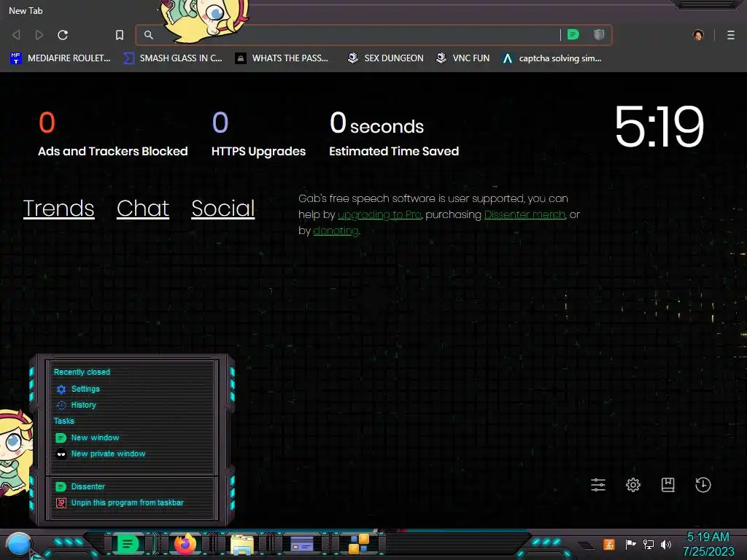Follow the donating link
Image resolution: width=747 pixels, height=560 pixels.
click(x=336, y=231)
